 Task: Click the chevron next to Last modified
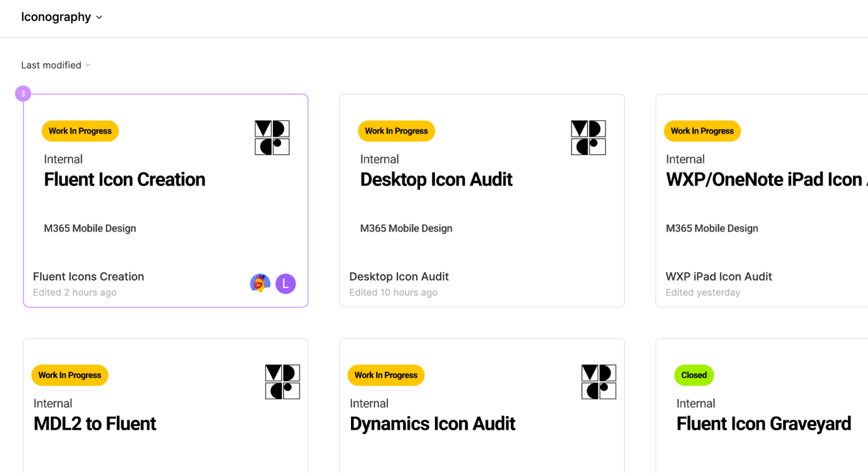(88, 65)
